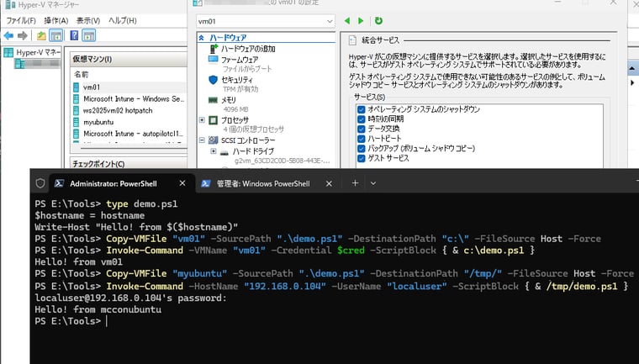Uncheck ハートビート service
Viewport: 639px width, 364px height.
(x=361, y=139)
